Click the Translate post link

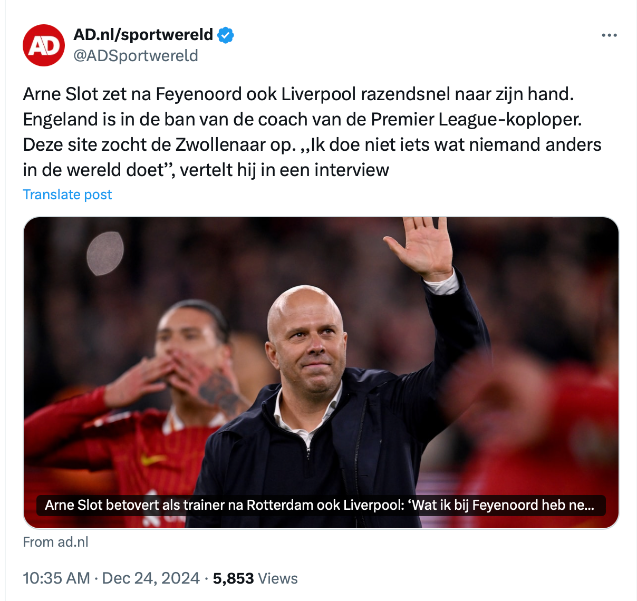click(x=67, y=195)
